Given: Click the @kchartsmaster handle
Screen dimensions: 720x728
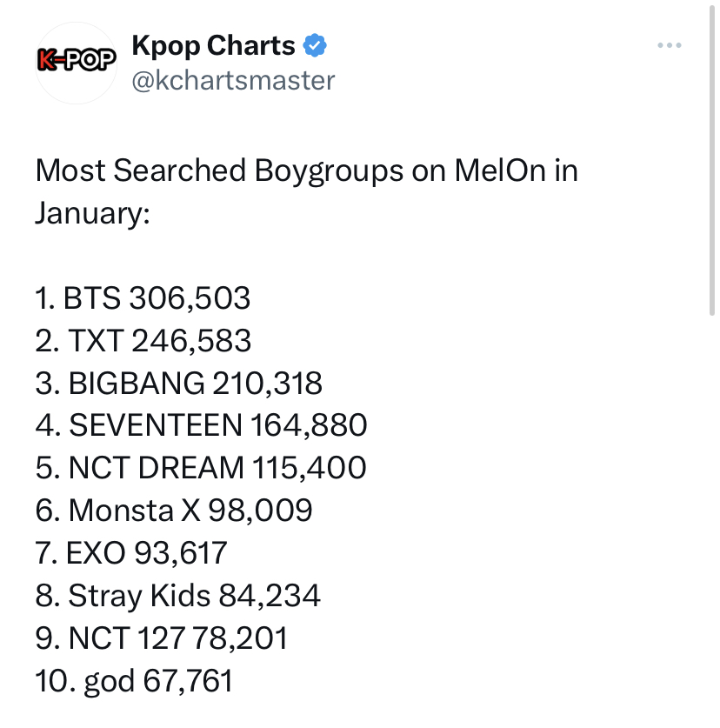Looking at the screenshot, I should tap(234, 80).
